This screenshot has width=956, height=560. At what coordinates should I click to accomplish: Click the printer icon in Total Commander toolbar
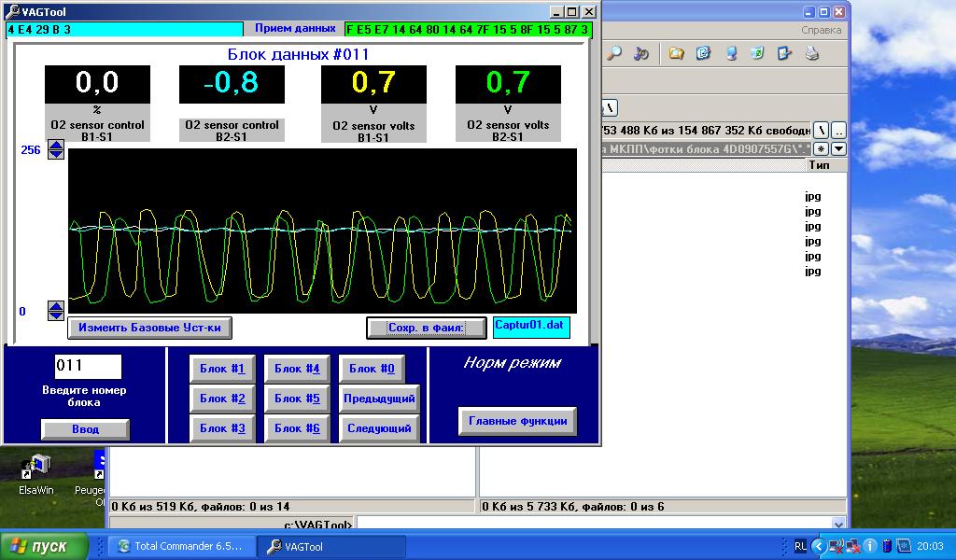tap(811, 54)
